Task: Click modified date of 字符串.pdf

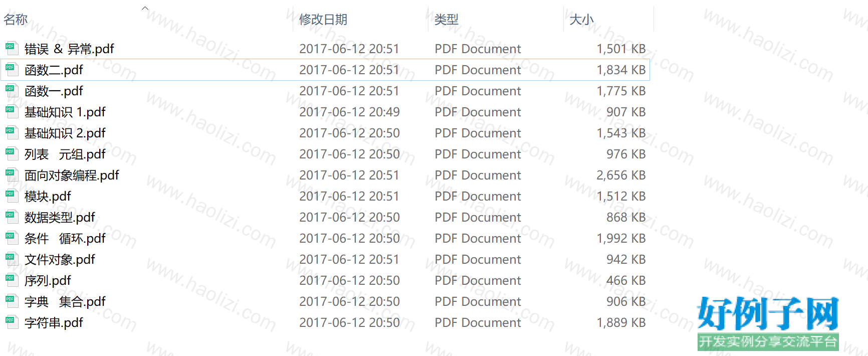Action: (x=349, y=323)
